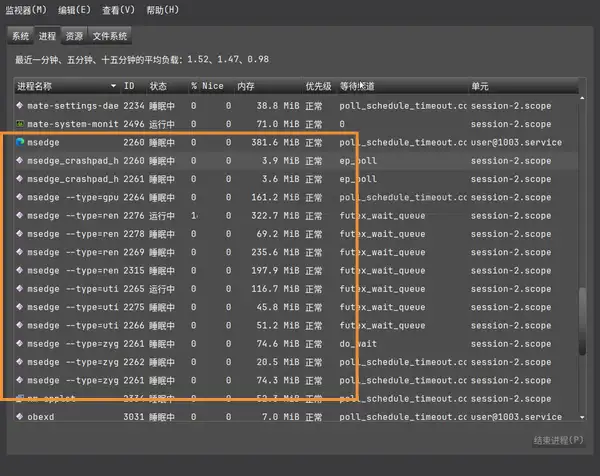Click the msedge --type=gpu row icon

(20, 197)
